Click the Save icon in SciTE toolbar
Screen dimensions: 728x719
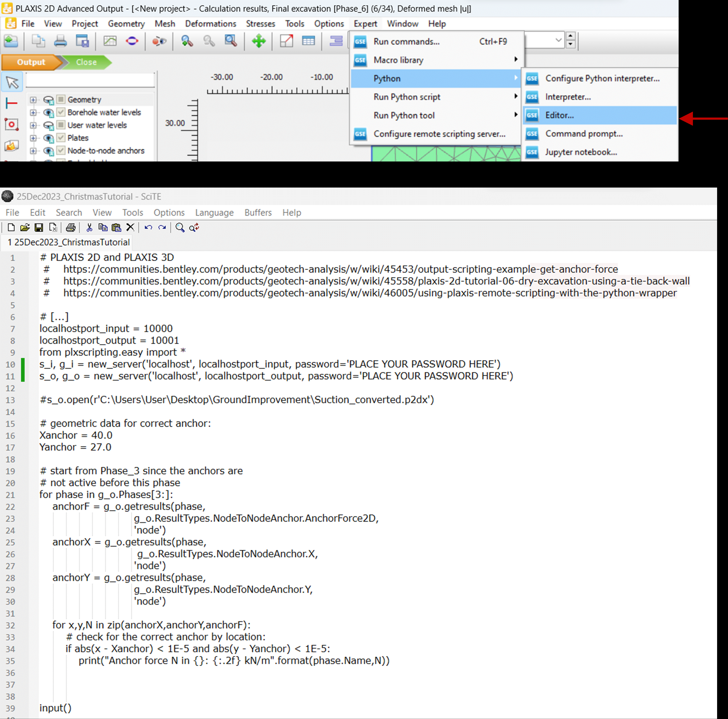(38, 228)
